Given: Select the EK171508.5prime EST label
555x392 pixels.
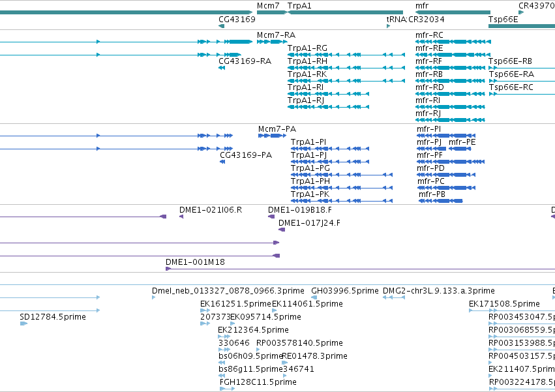Looking at the screenshot, I should click(x=504, y=304).
